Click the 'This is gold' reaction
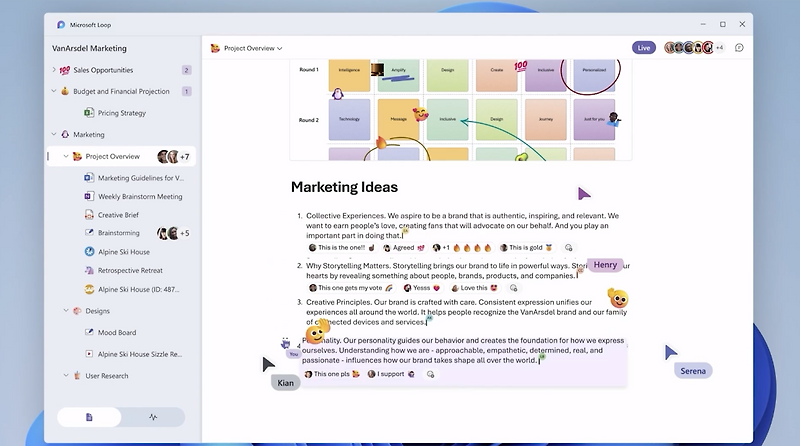The height and width of the screenshot is (446, 800). [528, 247]
